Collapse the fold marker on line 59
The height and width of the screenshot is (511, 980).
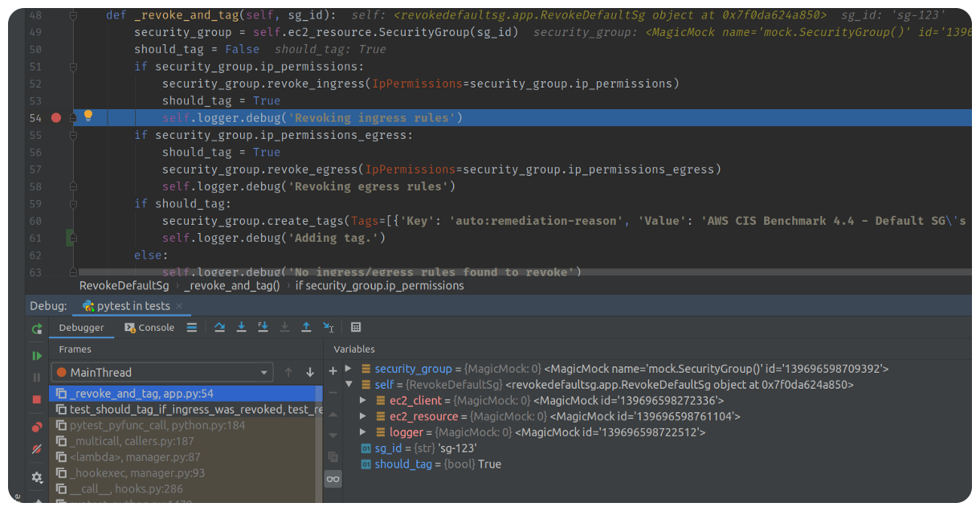(x=73, y=203)
